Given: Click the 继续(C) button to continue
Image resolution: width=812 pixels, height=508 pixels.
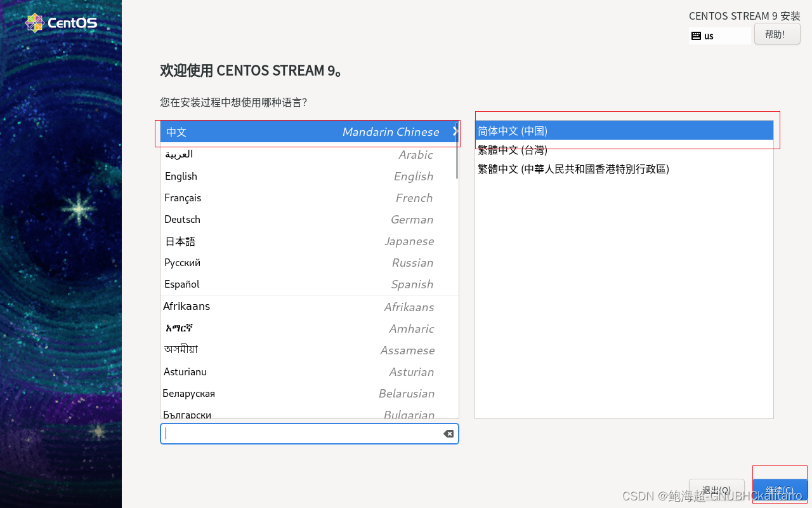Looking at the screenshot, I should 780,490.
